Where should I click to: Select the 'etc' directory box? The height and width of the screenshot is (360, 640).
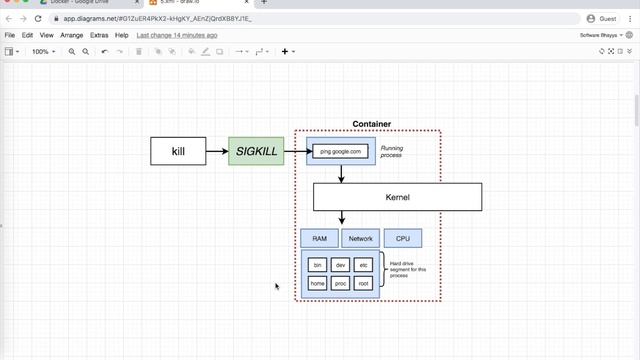click(x=363, y=265)
